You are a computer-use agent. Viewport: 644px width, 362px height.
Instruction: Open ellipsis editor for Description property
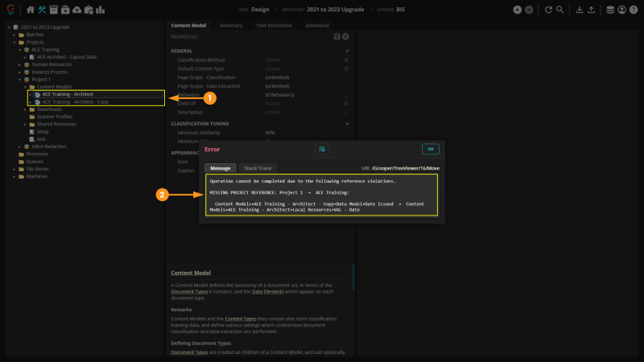click(x=346, y=113)
